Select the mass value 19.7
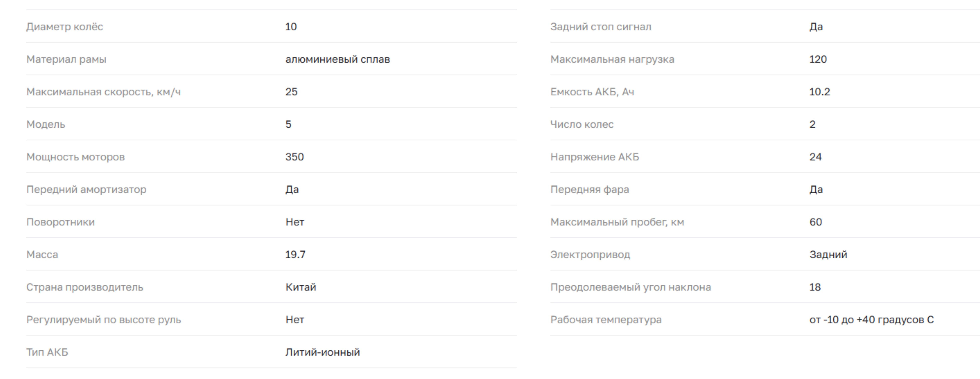 (x=295, y=255)
